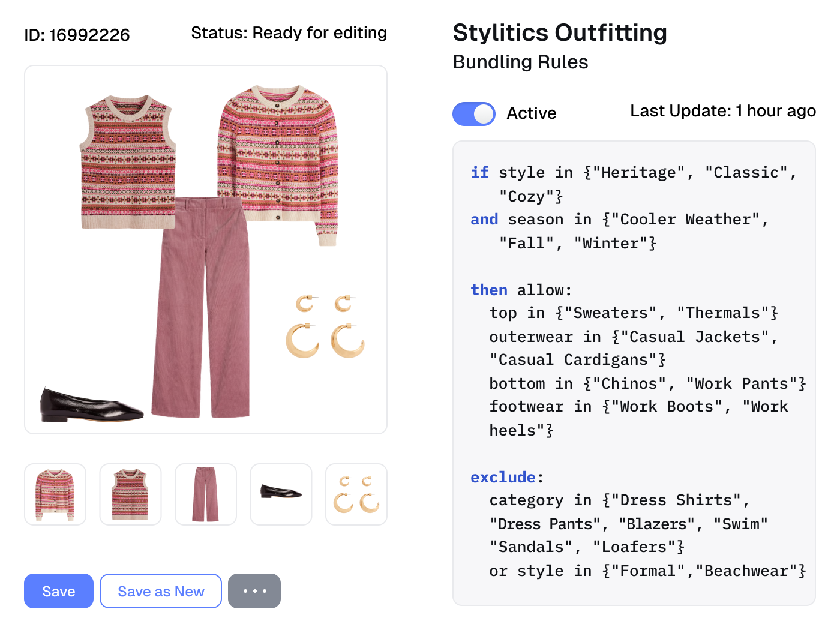Click the gold hoop earrings in canvas
The width and height of the screenshot is (840, 630).
[x=325, y=326]
